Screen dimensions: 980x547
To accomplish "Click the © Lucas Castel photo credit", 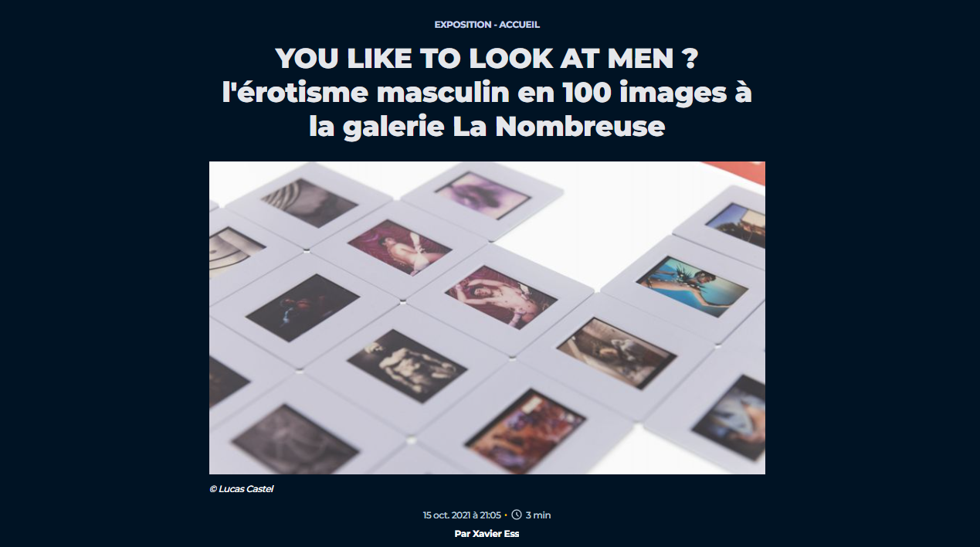I will [x=241, y=489].
